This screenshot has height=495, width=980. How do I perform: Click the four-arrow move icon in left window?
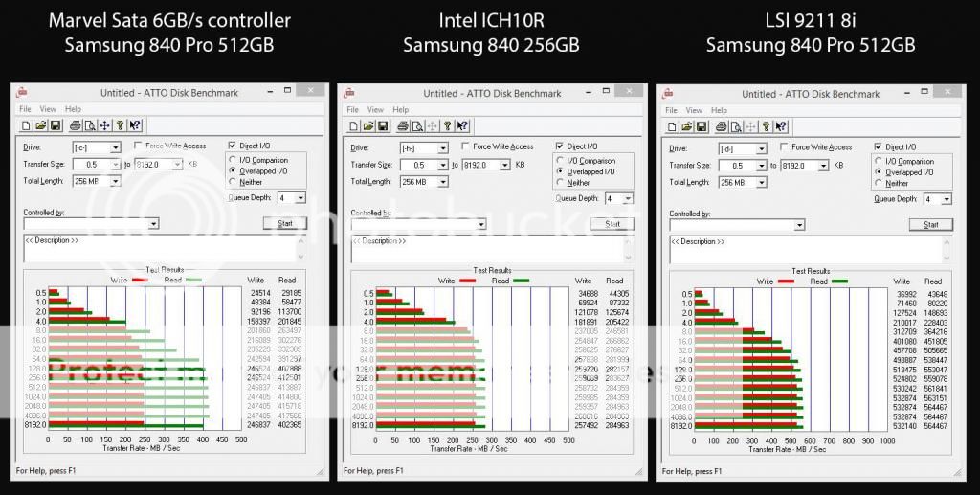click(x=103, y=124)
